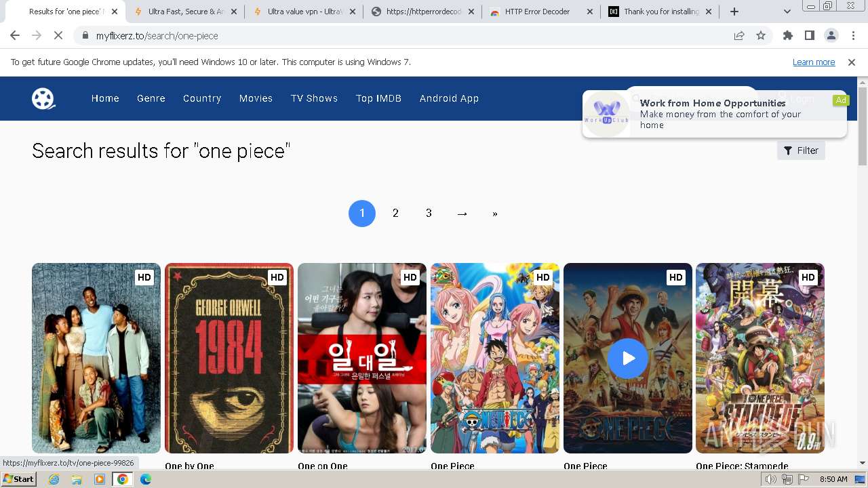
Task: Open the Chrome profile avatar
Action: click(x=831, y=36)
